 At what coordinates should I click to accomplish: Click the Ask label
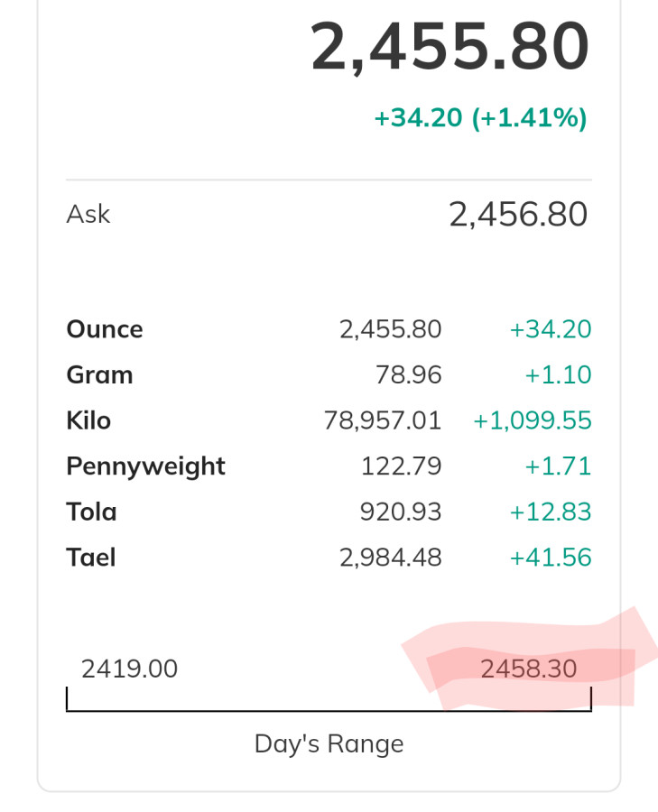88,215
